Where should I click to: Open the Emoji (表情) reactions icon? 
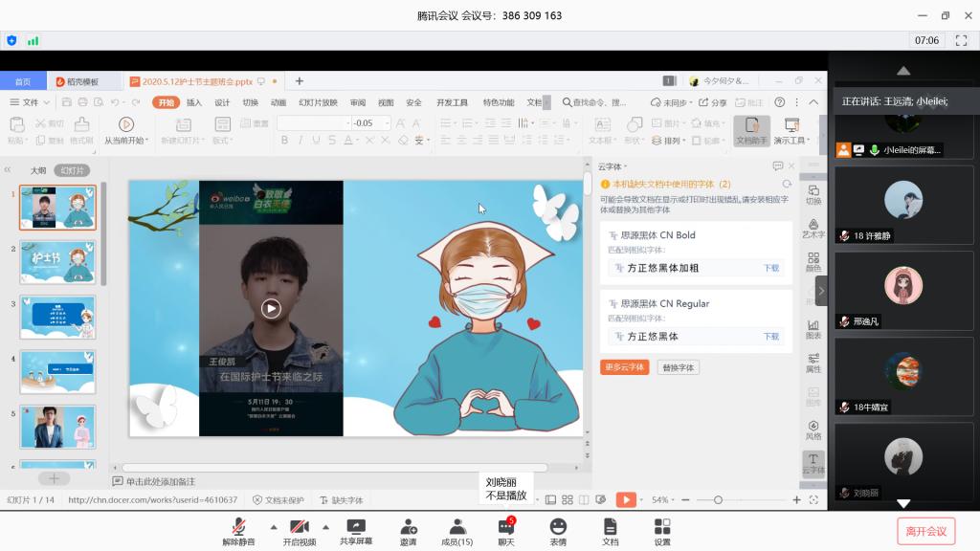click(x=558, y=527)
